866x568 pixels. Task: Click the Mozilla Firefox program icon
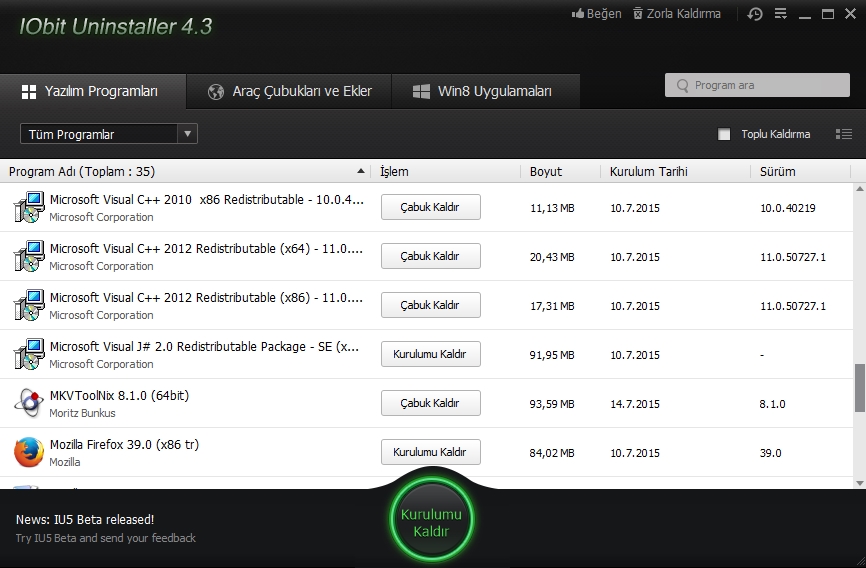pos(28,452)
